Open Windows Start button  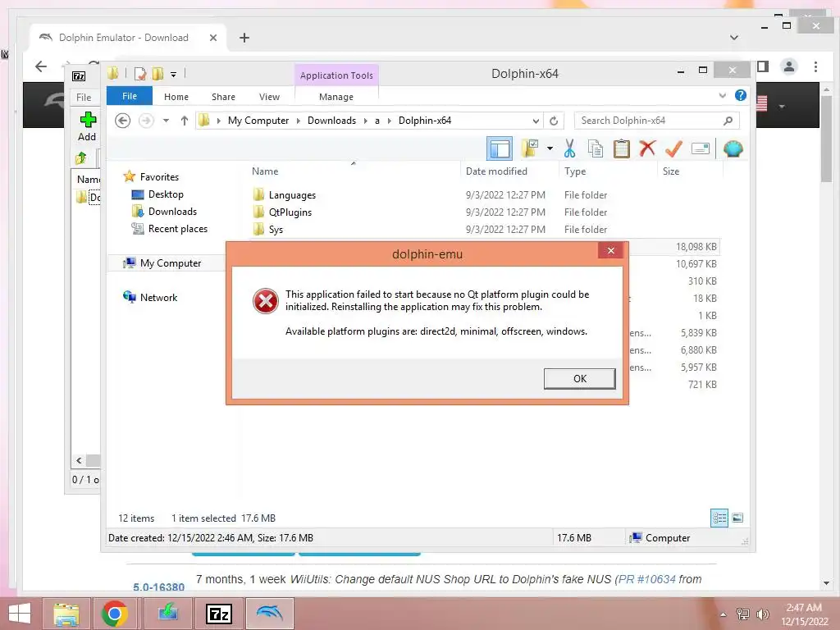click(20, 614)
